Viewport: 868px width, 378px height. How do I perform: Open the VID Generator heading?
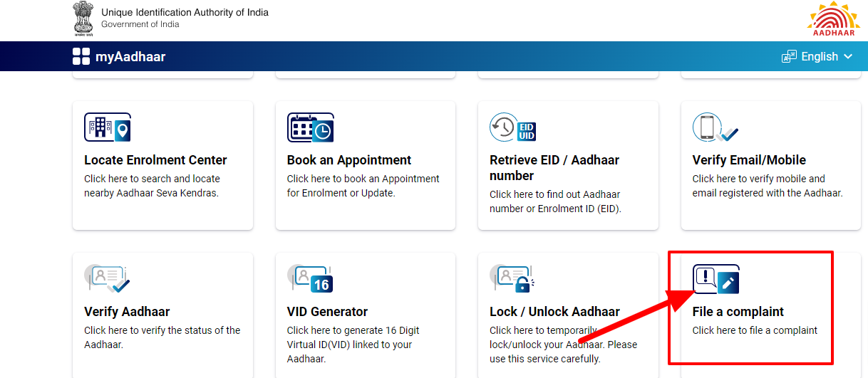click(x=327, y=312)
